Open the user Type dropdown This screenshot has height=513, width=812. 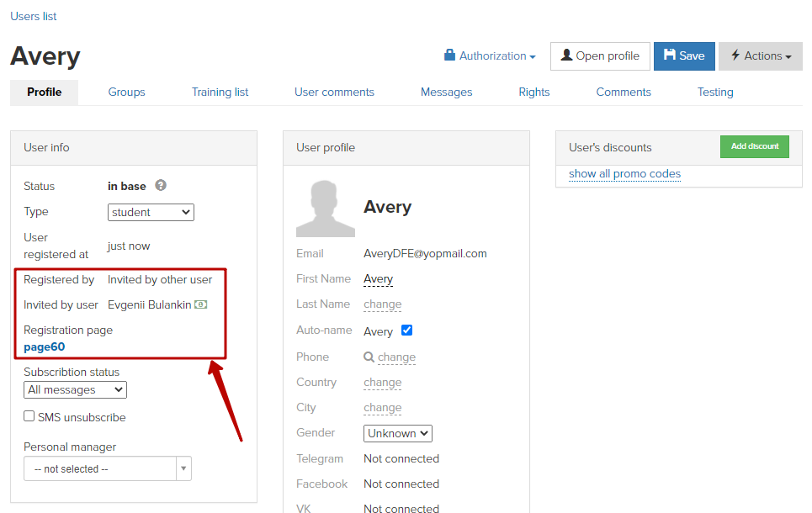(151, 213)
